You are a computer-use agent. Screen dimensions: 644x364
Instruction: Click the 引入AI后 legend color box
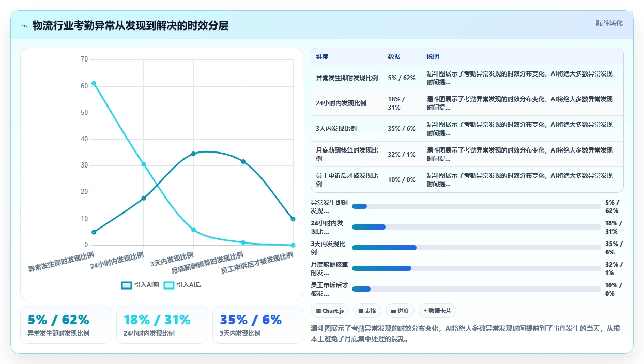(x=169, y=285)
